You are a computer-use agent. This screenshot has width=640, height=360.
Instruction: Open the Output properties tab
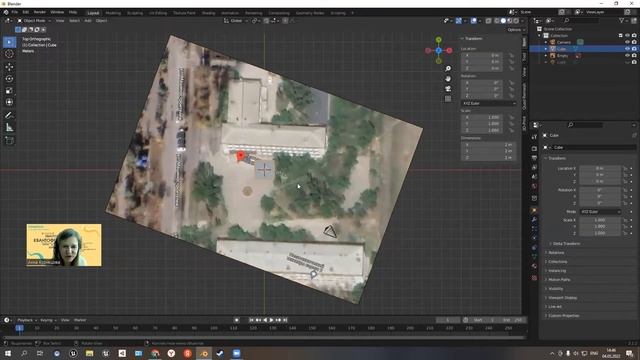(x=534, y=158)
